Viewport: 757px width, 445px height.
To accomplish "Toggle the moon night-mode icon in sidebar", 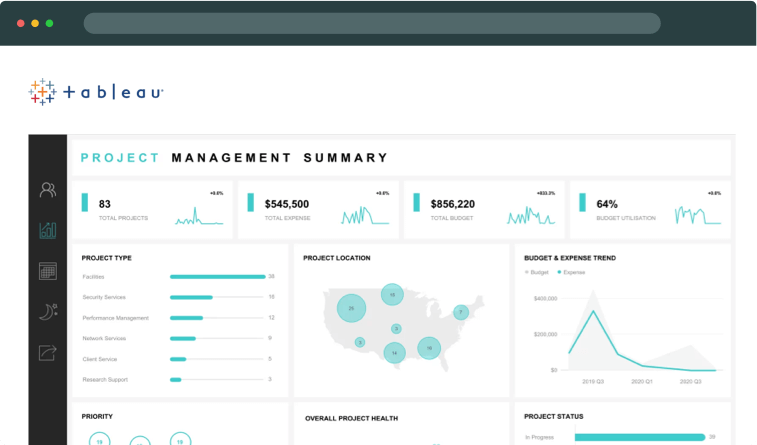I will pos(48,312).
